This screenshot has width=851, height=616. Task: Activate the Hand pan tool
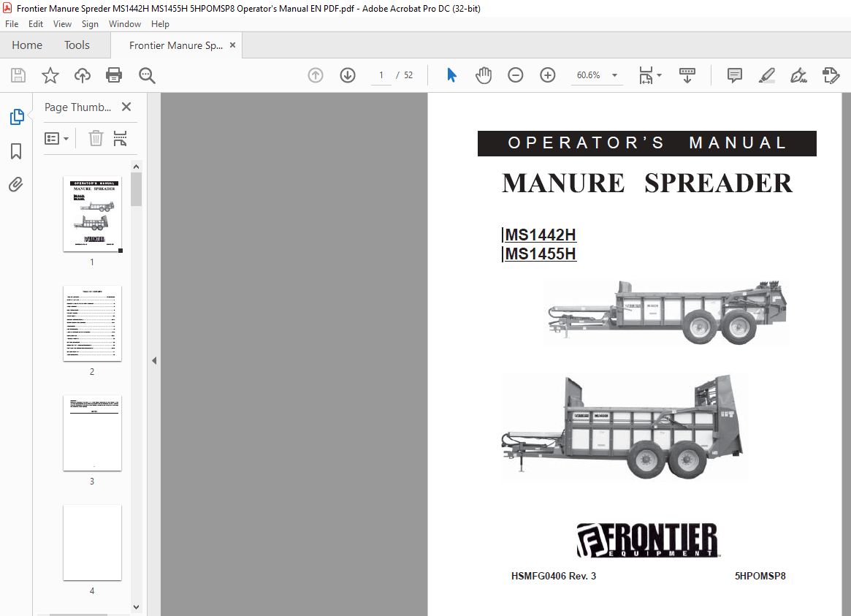point(483,75)
